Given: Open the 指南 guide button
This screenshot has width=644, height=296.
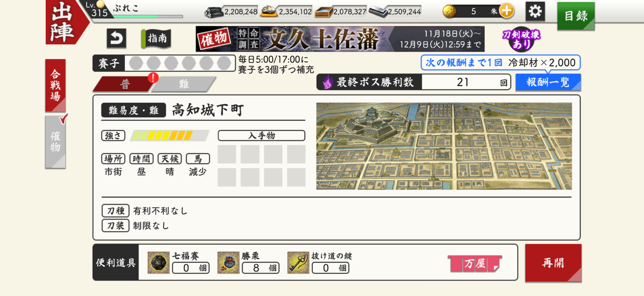Looking at the screenshot, I should 156,39.
